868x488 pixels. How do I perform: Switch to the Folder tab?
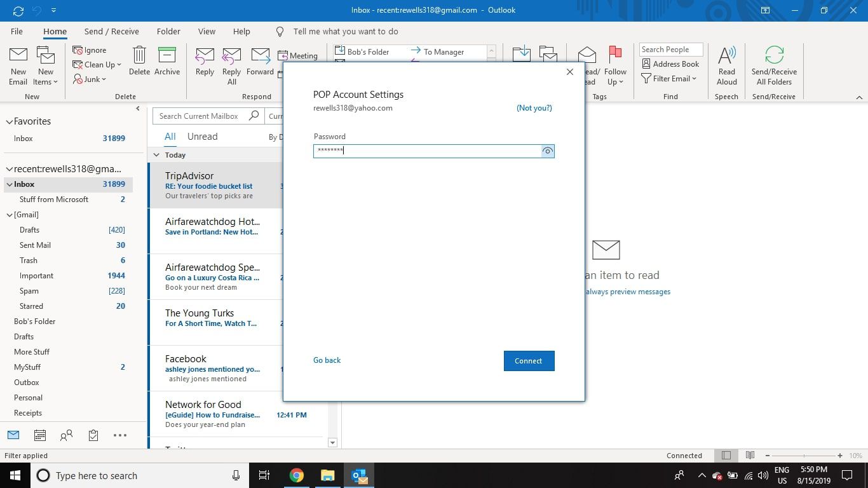[x=168, y=31]
